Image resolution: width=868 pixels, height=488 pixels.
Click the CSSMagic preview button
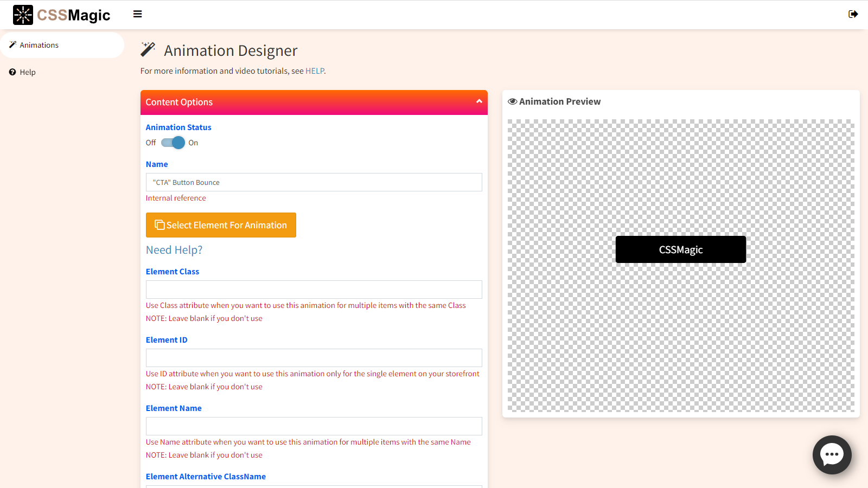[x=680, y=249]
